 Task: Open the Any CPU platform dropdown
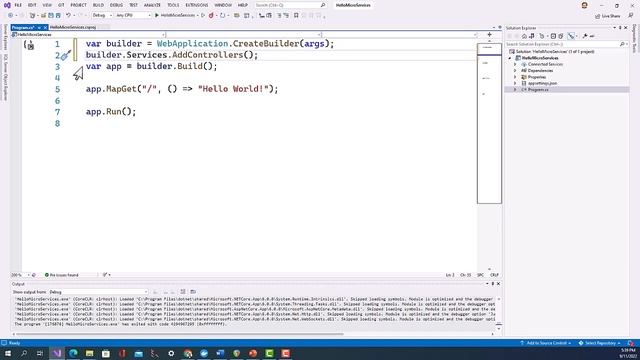tap(133, 16)
